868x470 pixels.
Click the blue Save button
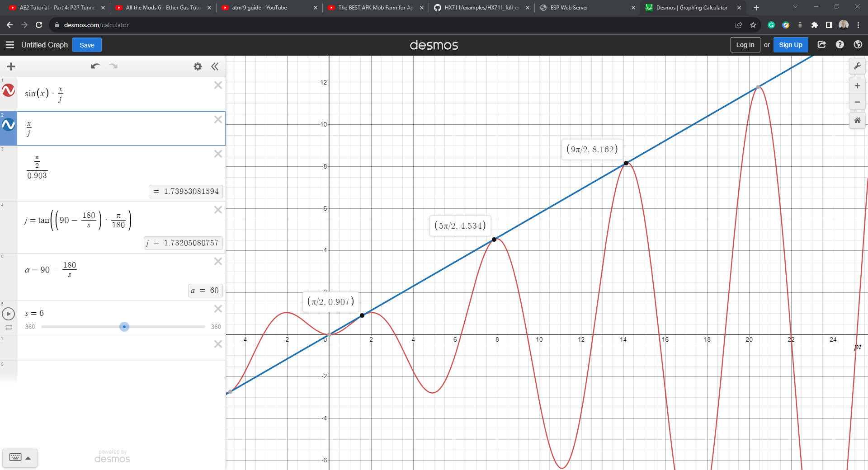[87, 45]
